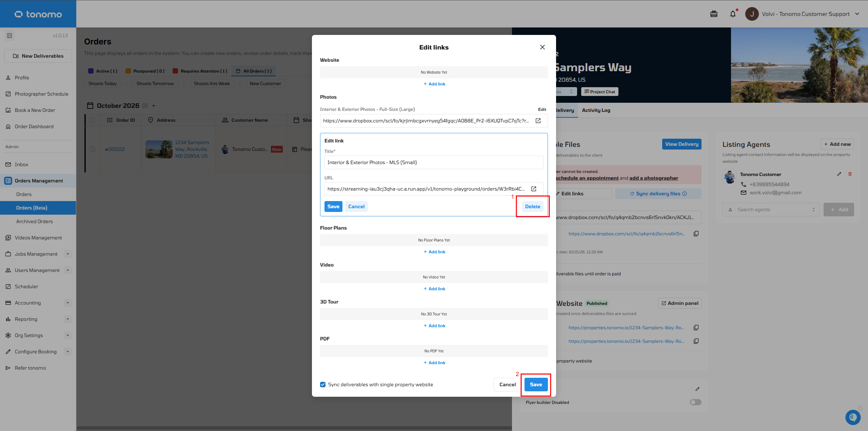The height and width of the screenshot is (431, 868).
Task: Edit the flyer builder section pencil
Action: coord(697,389)
